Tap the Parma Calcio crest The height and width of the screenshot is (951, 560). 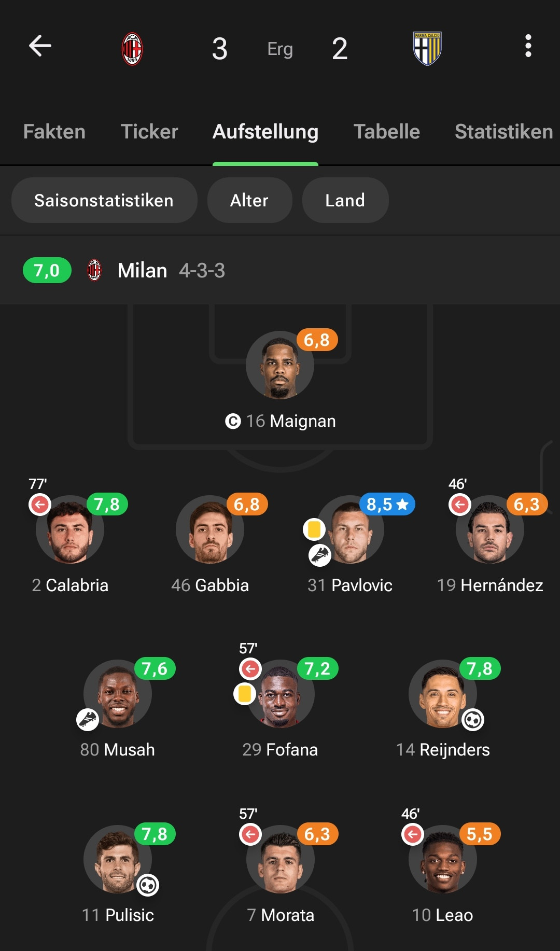coord(427,49)
